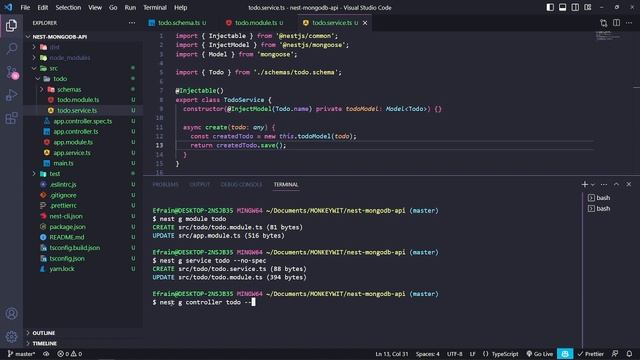Click the eye icon in status bar

[x=46, y=354]
